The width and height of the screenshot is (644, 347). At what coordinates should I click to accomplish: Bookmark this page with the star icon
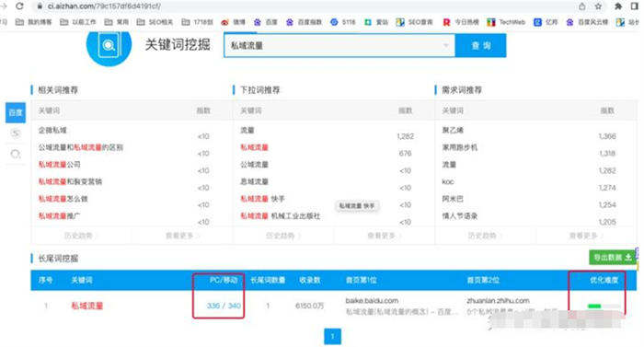(x=598, y=6)
